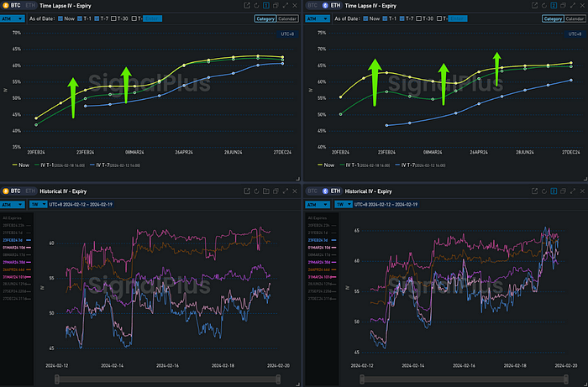The height and width of the screenshot is (387, 588).
Task: Select Calendar view in ETH Time Lapse panel
Action: [x=573, y=18]
